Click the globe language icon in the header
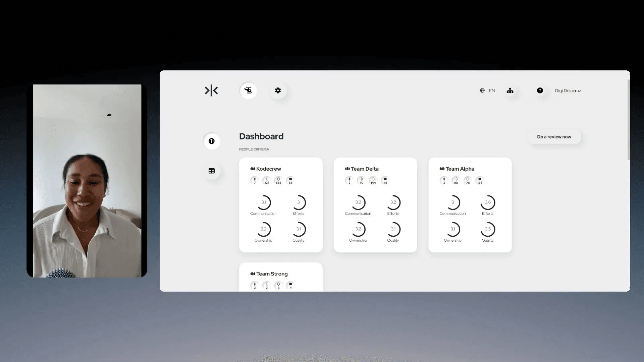This screenshot has width=644, height=362. pyautogui.click(x=482, y=90)
